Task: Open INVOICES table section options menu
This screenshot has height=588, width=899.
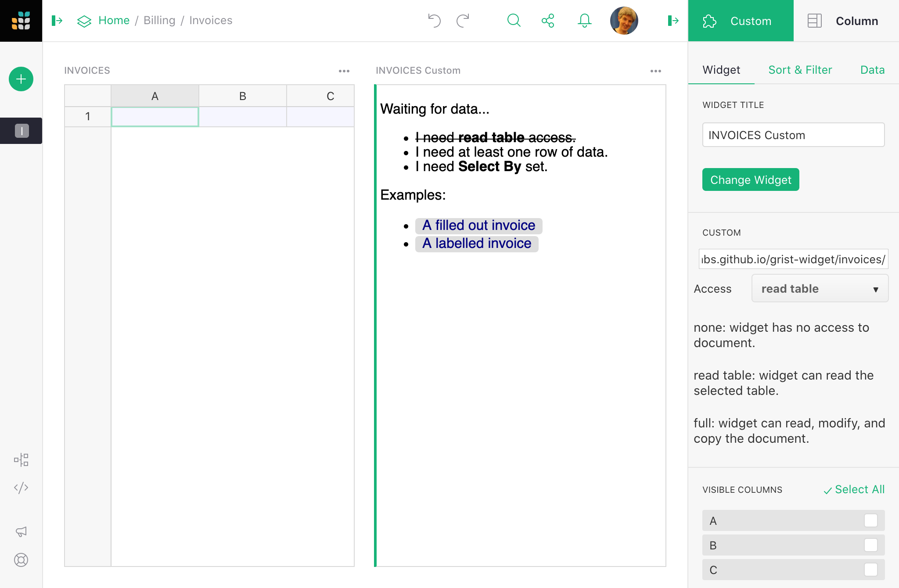Action: coord(344,71)
